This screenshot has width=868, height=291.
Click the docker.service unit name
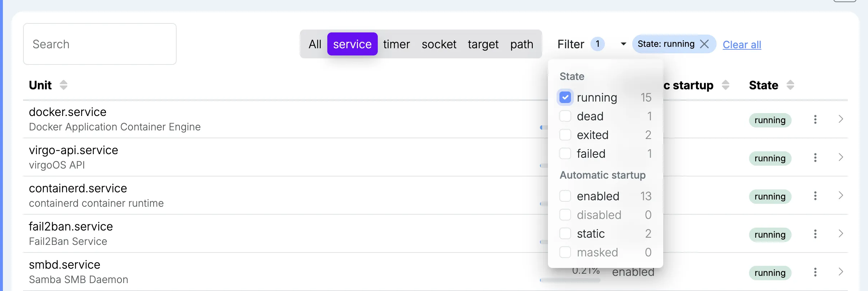(67, 112)
